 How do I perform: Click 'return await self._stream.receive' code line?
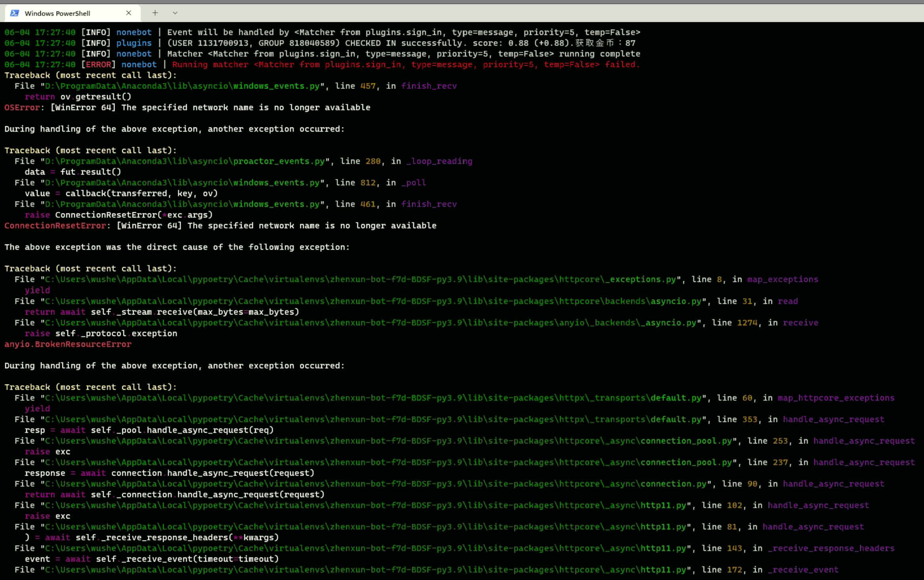click(162, 312)
